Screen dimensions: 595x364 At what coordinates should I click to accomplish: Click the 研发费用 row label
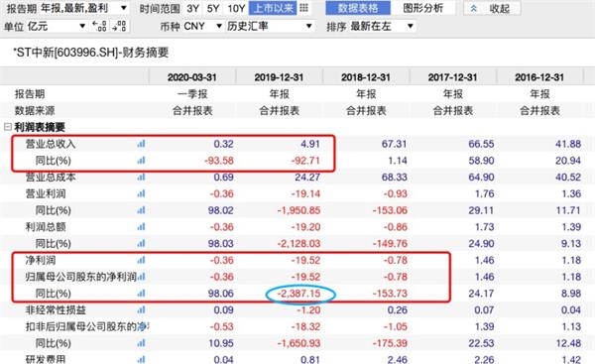click(46, 359)
